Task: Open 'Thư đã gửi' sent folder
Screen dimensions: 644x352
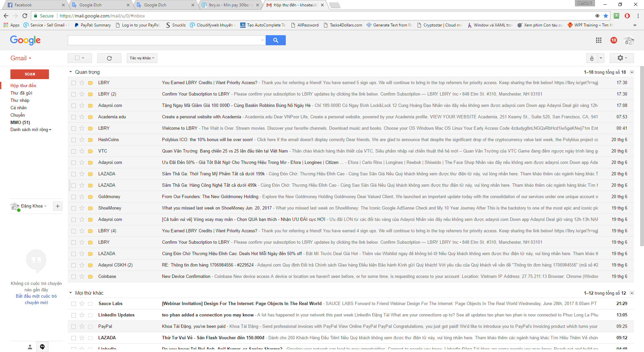Action: coord(21,93)
